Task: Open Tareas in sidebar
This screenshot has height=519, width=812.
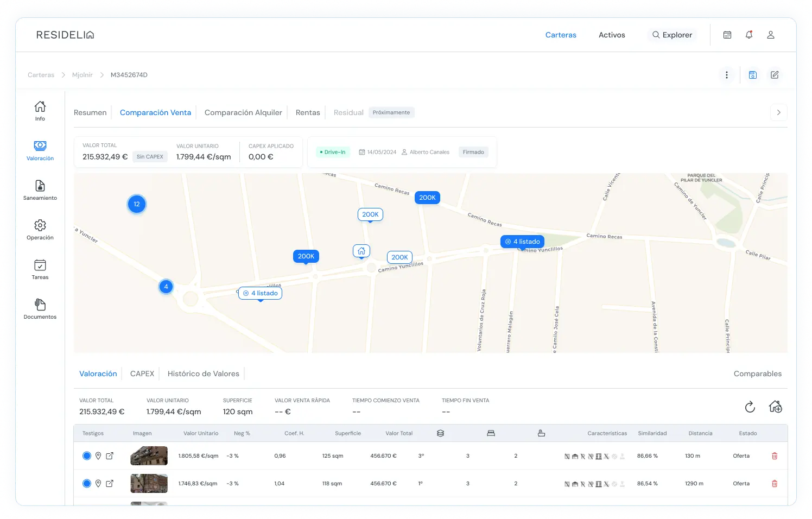Action: pos(40,269)
